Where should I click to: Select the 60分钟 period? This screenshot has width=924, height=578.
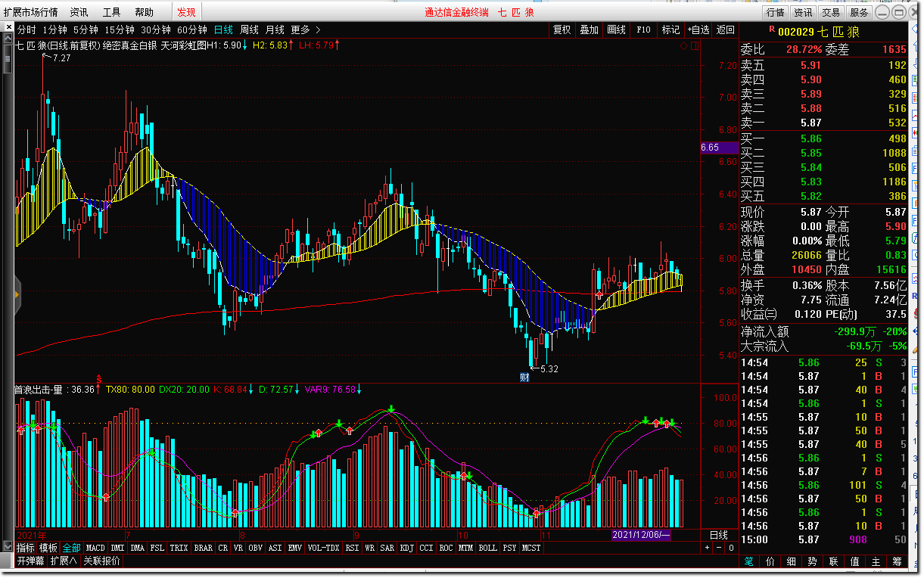[192, 30]
